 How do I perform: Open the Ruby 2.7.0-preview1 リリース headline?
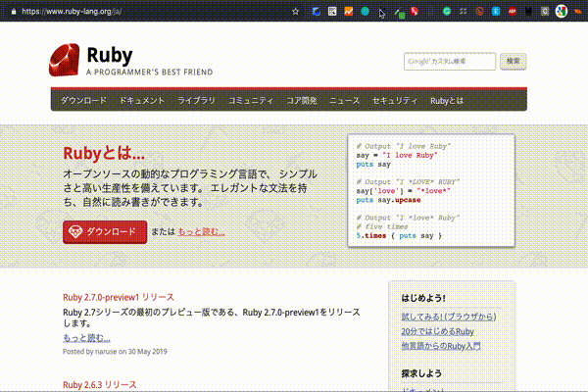coord(119,297)
